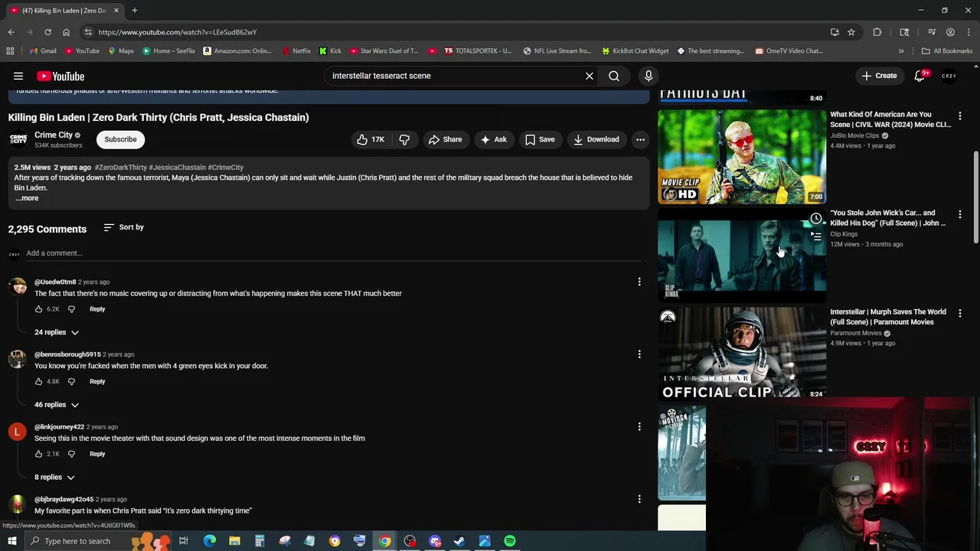The height and width of the screenshot is (551, 980).
Task: Like the @Usedw0tm8 comment
Action: pyautogui.click(x=38, y=309)
